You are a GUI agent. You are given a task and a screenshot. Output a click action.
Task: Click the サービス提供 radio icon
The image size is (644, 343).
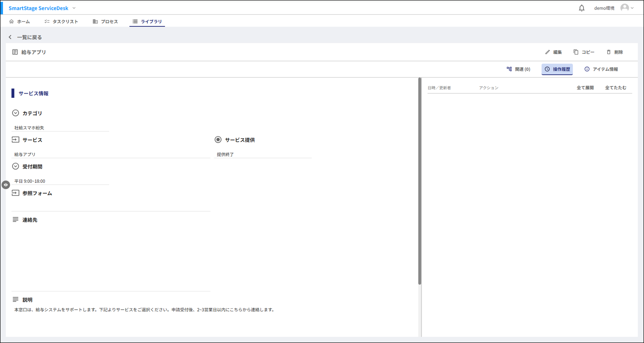tap(218, 139)
